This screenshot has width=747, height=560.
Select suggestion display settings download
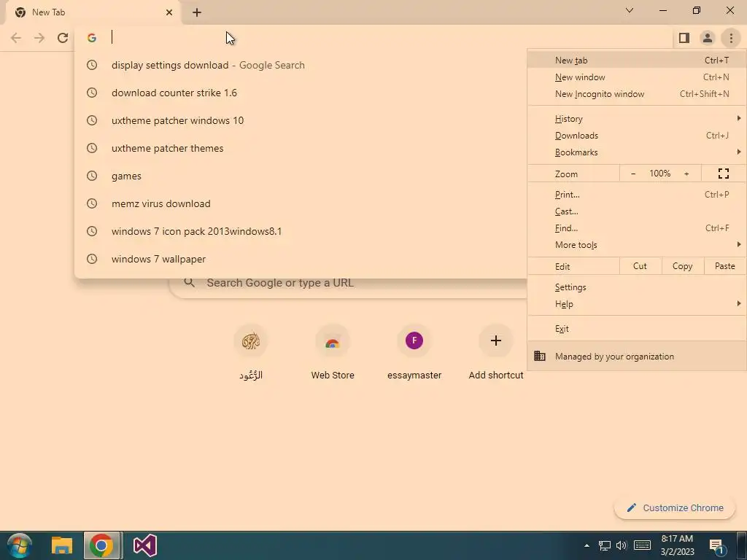point(301,65)
